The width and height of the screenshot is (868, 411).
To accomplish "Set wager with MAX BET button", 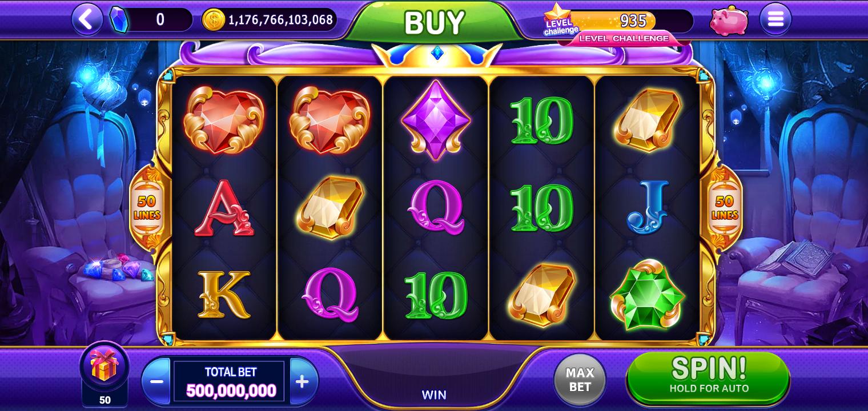I will tap(580, 379).
